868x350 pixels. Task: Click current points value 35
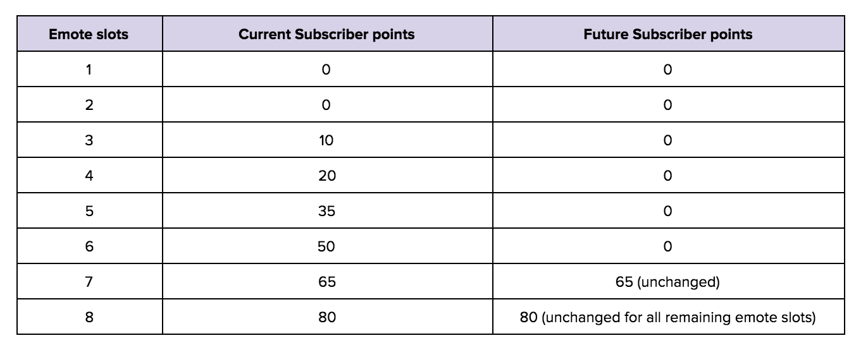(326, 211)
